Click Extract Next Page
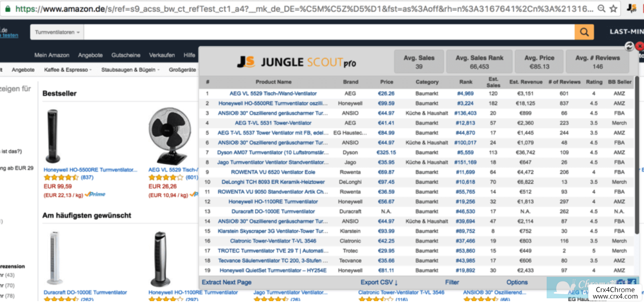The width and height of the screenshot is (644, 303). tap(227, 282)
